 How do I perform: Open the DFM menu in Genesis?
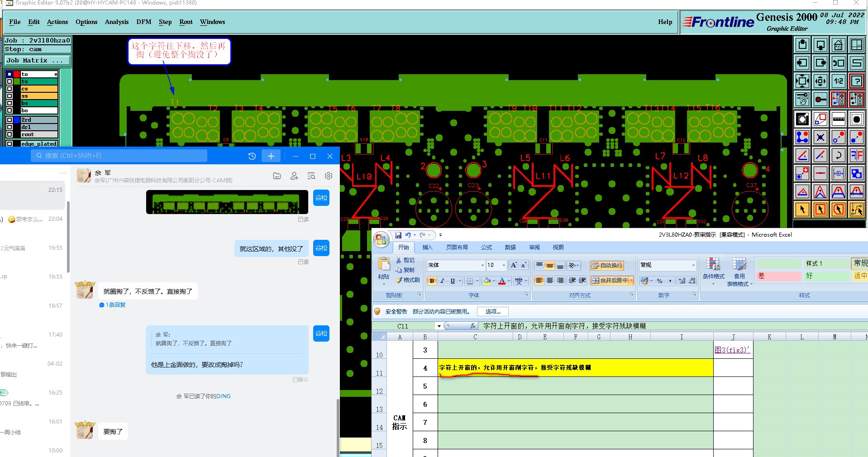coord(144,22)
